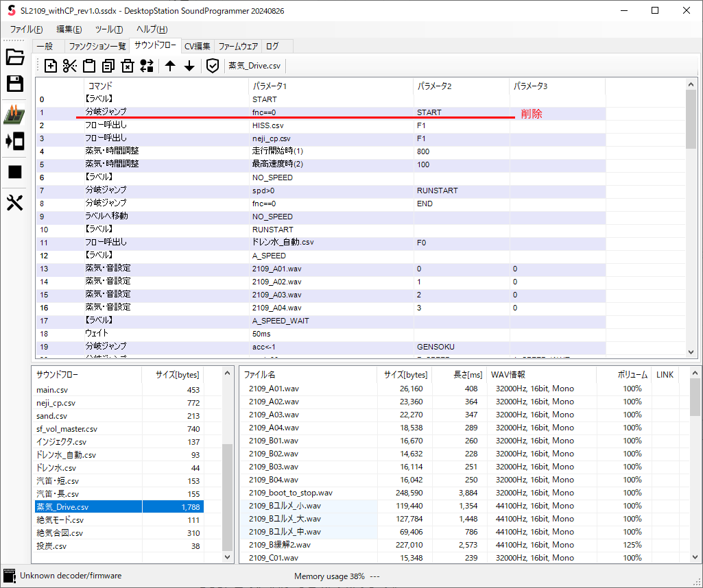Viewport: 703px width, 588px height.
Task: Cut the row using scissors icon
Action: tap(70, 66)
